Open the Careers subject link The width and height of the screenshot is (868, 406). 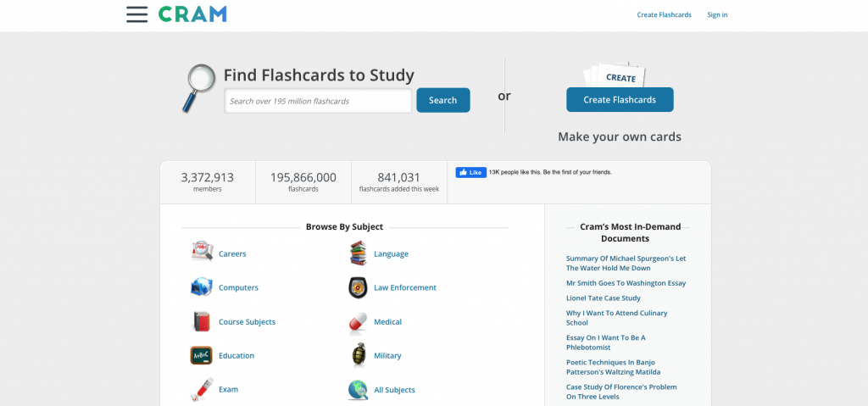tap(232, 253)
